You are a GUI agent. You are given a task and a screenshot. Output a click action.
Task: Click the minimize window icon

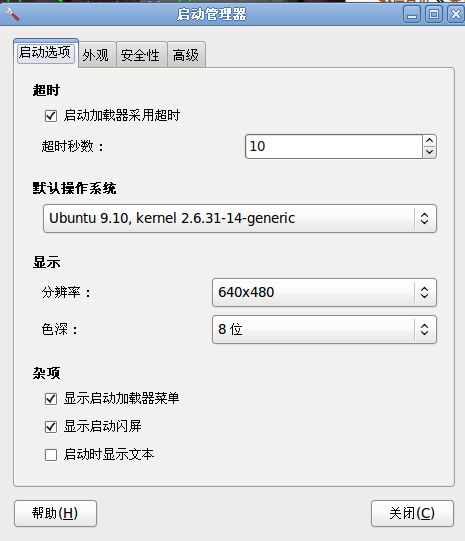pyautogui.click(x=412, y=14)
